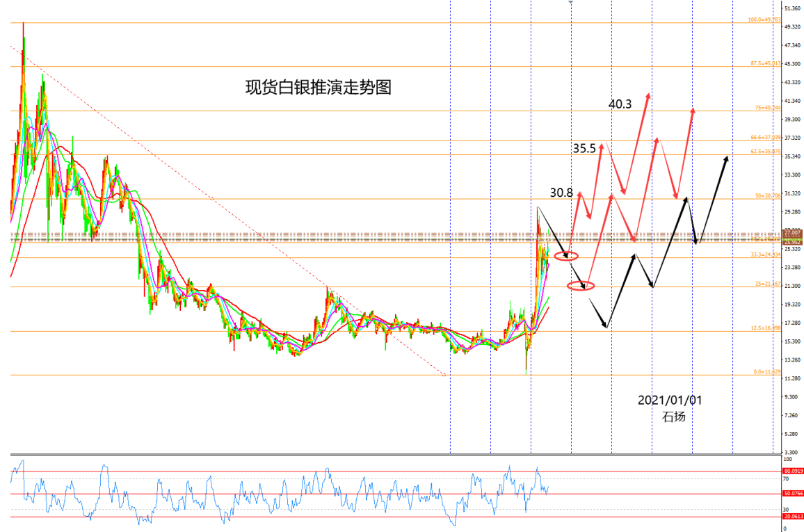Click the 20.0613 indicator level tag
The width and height of the screenshot is (804, 532).
pos(793,517)
